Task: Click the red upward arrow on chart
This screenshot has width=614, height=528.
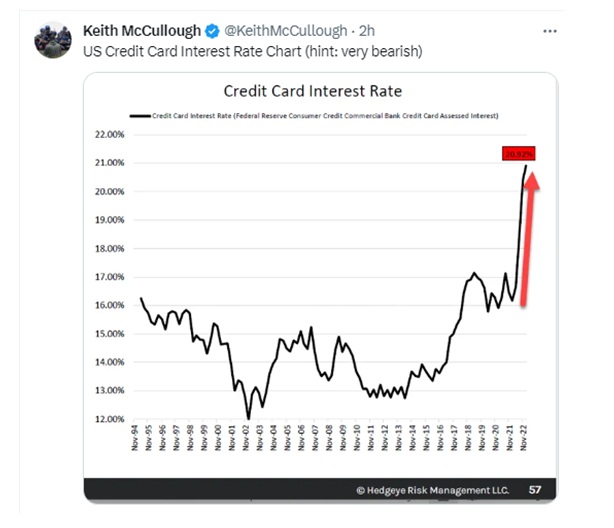Action: [x=529, y=238]
